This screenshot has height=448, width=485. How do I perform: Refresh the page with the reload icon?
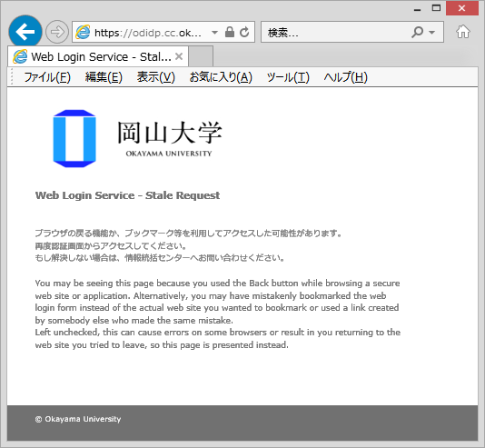click(244, 32)
